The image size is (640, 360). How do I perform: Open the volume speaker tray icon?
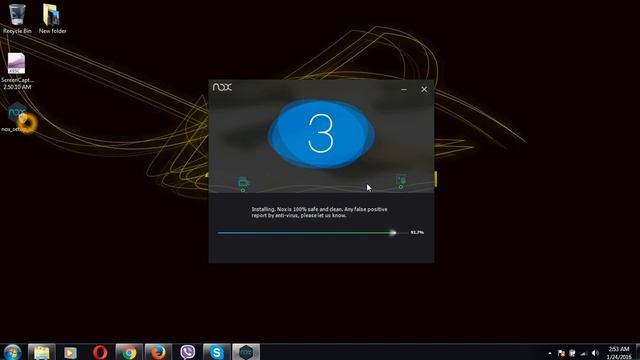(x=596, y=353)
